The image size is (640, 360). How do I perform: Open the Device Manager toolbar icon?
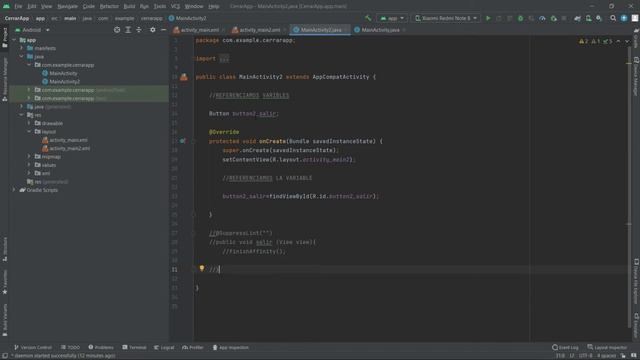click(589, 18)
